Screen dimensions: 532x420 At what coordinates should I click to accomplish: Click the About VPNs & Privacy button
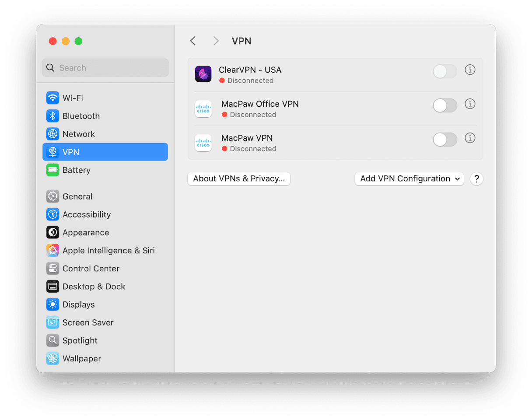pos(239,179)
